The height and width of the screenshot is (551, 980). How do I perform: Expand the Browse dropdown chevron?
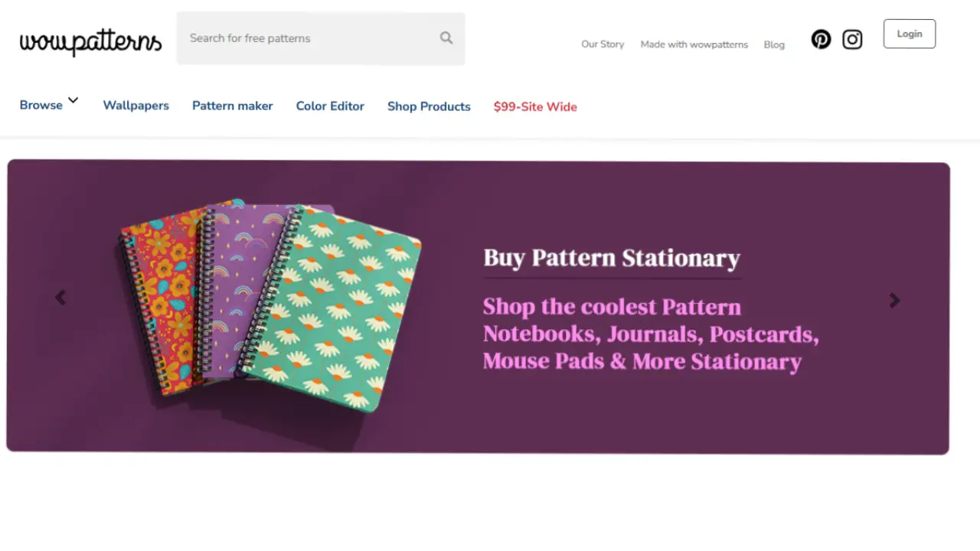click(x=73, y=100)
